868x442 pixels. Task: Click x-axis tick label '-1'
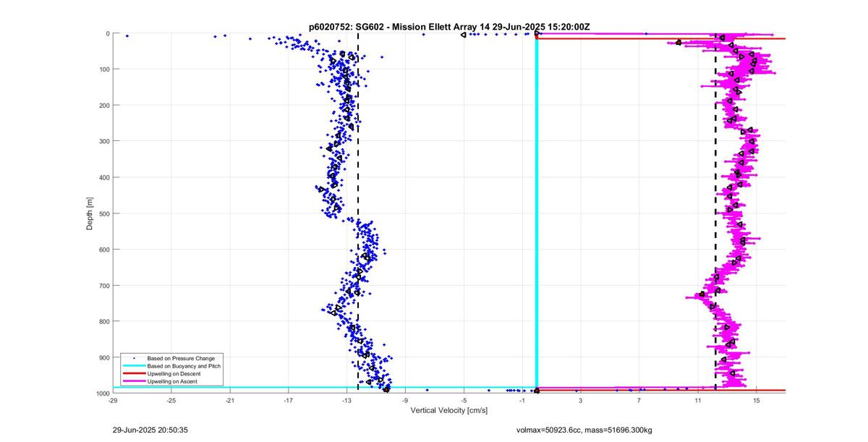coord(522,399)
